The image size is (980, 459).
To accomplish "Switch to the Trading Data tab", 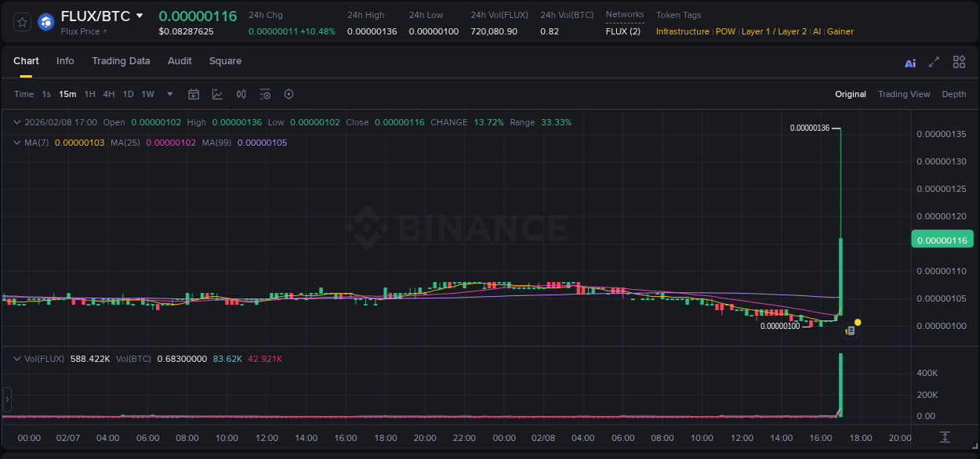I will coord(121,61).
